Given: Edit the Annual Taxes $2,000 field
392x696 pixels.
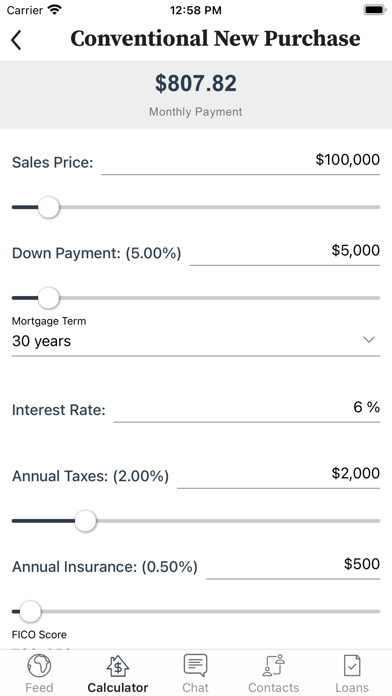Looking at the screenshot, I should point(279,475).
